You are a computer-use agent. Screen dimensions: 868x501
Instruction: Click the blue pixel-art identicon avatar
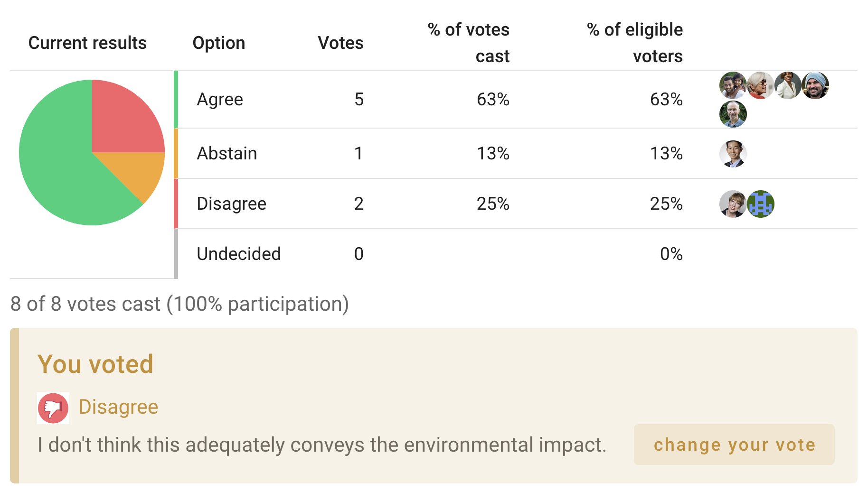pos(760,204)
